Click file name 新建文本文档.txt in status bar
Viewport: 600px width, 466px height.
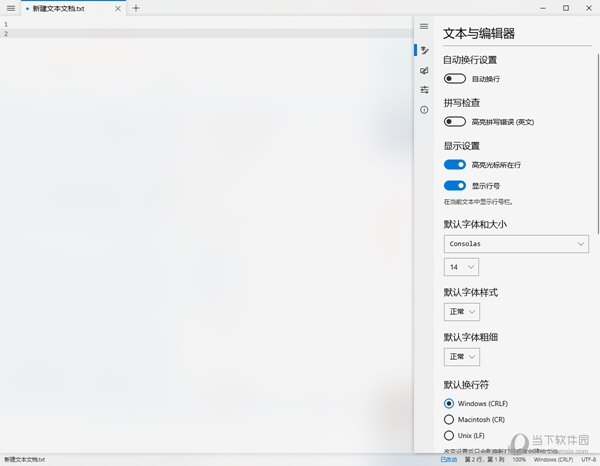pos(24,459)
